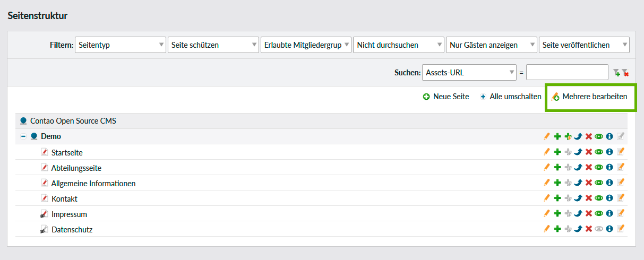Focus the search text input field
This screenshot has height=260, width=644.
(x=566, y=72)
